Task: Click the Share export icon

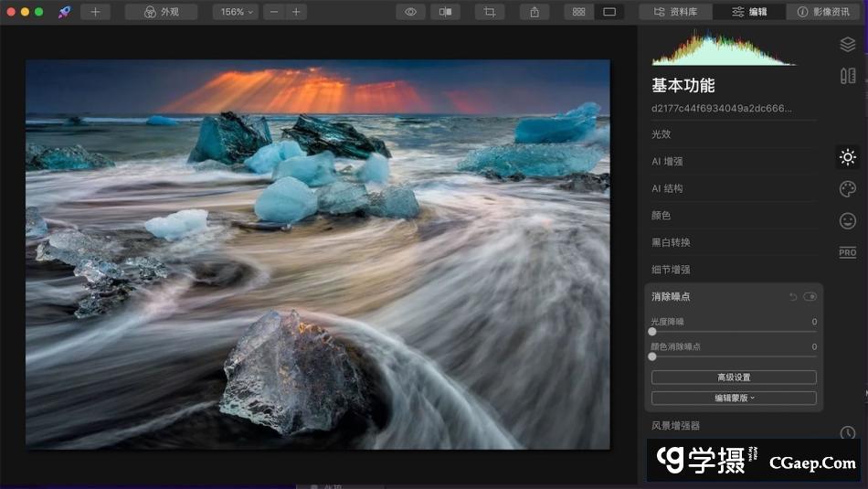Action: pyautogui.click(x=534, y=12)
